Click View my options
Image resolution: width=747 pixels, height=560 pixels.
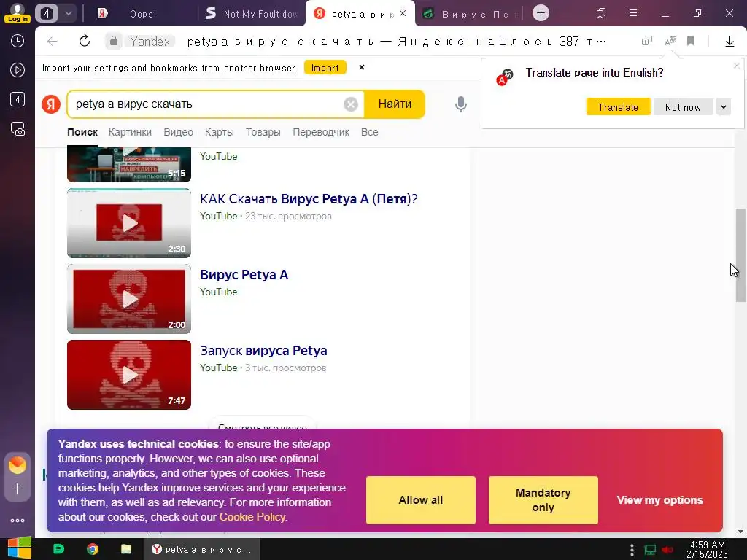point(659,500)
